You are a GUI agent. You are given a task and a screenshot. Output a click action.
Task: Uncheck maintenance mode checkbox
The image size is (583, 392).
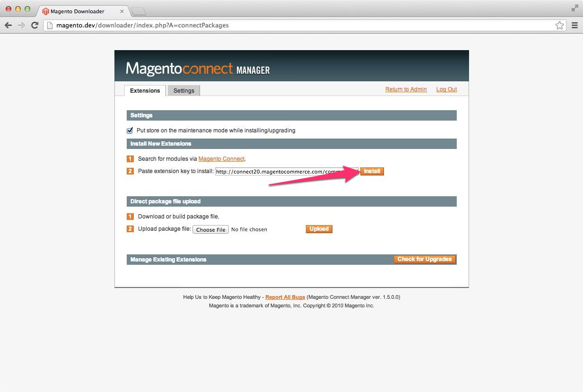pyautogui.click(x=130, y=131)
